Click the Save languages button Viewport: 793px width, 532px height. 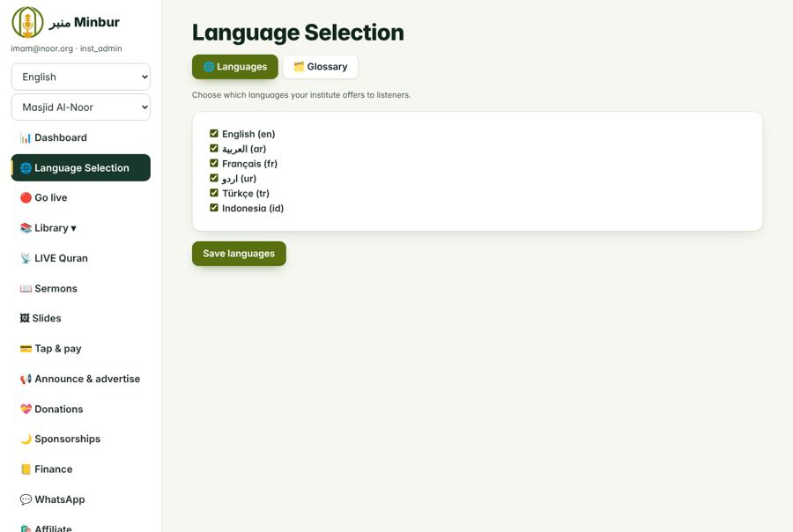[239, 254]
